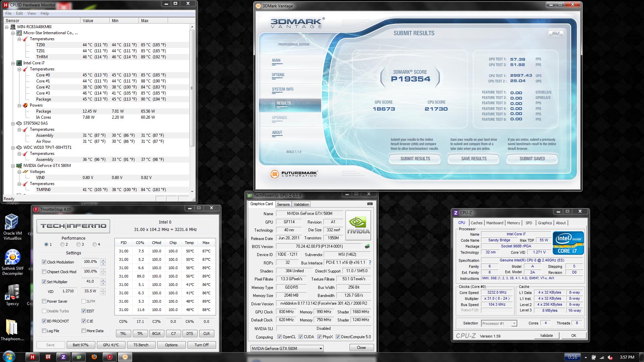Select Performance profile 2 radio button
The width and height of the screenshot is (644, 362).
point(62,244)
